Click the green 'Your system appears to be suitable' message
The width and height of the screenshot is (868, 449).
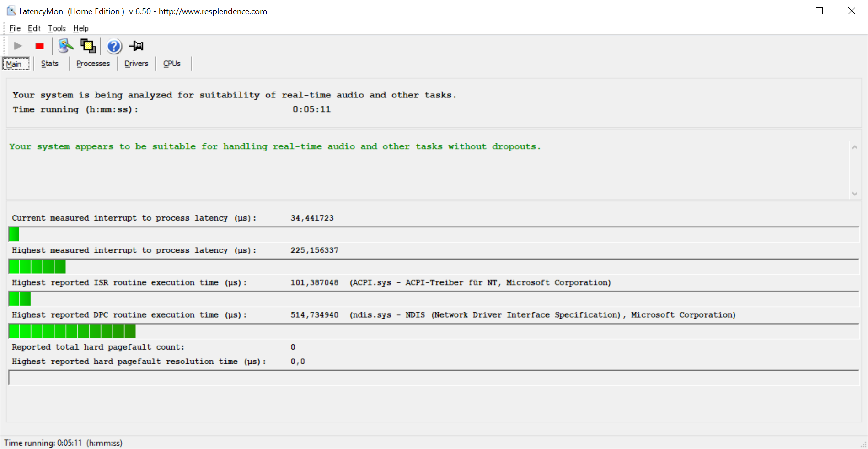[275, 146]
